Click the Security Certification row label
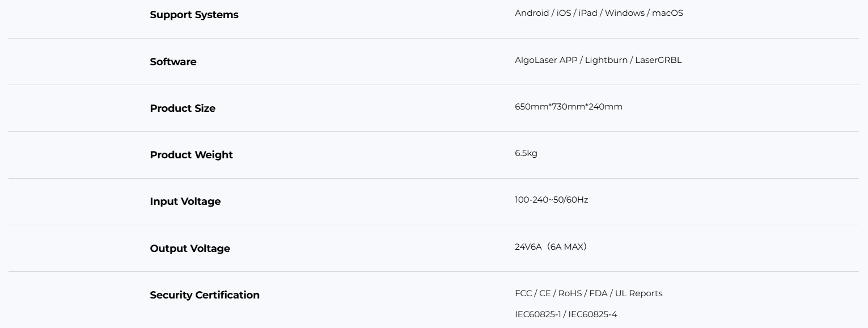The height and width of the screenshot is (328, 868). 205,295
